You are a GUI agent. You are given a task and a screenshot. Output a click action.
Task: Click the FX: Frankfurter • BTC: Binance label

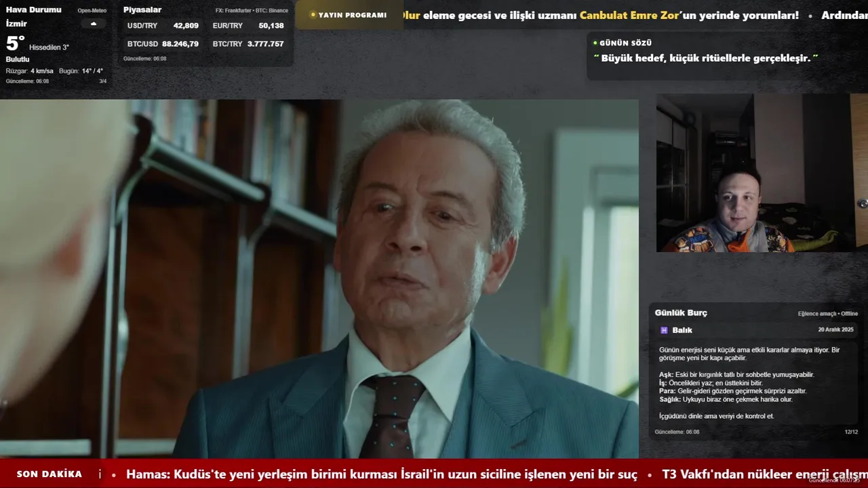point(252,11)
